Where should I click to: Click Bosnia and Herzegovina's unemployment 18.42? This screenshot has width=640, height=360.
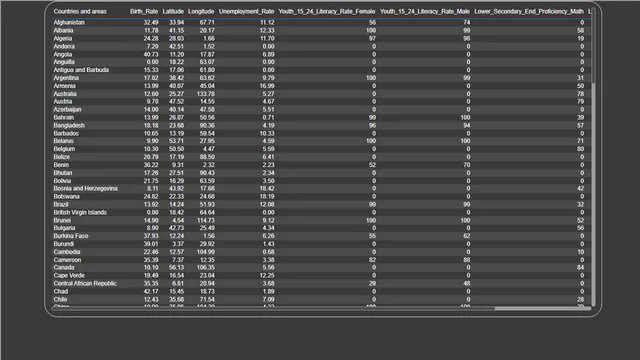pos(267,189)
